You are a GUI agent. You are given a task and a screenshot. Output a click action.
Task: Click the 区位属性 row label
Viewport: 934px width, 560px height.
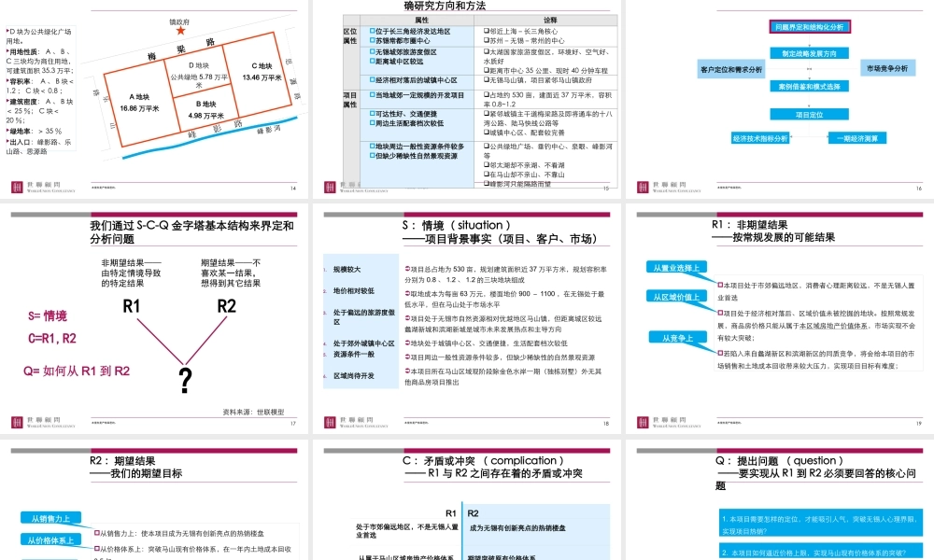click(349, 36)
